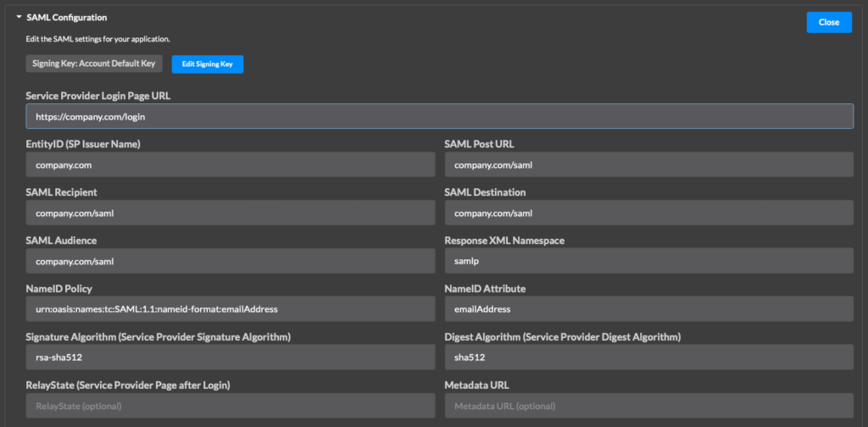The image size is (868, 427).
Task: Collapse the SAML Configuration section triangle
Action: pos(19,18)
